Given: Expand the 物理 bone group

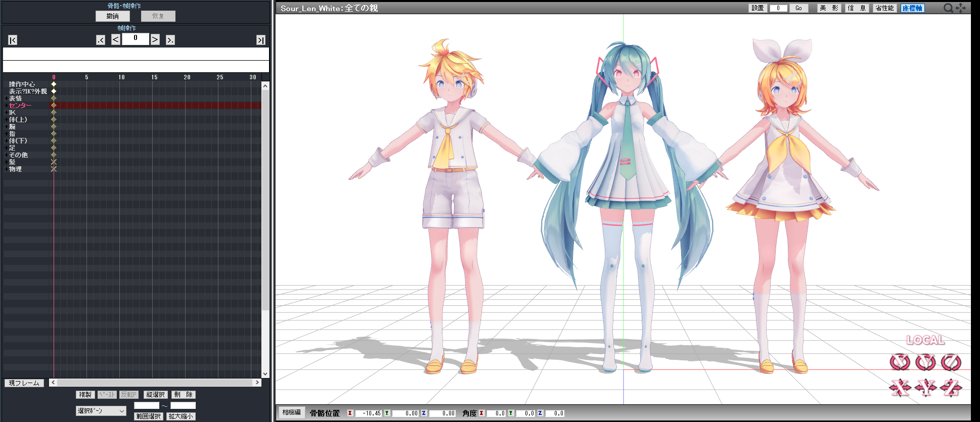Looking at the screenshot, I should [x=6, y=169].
